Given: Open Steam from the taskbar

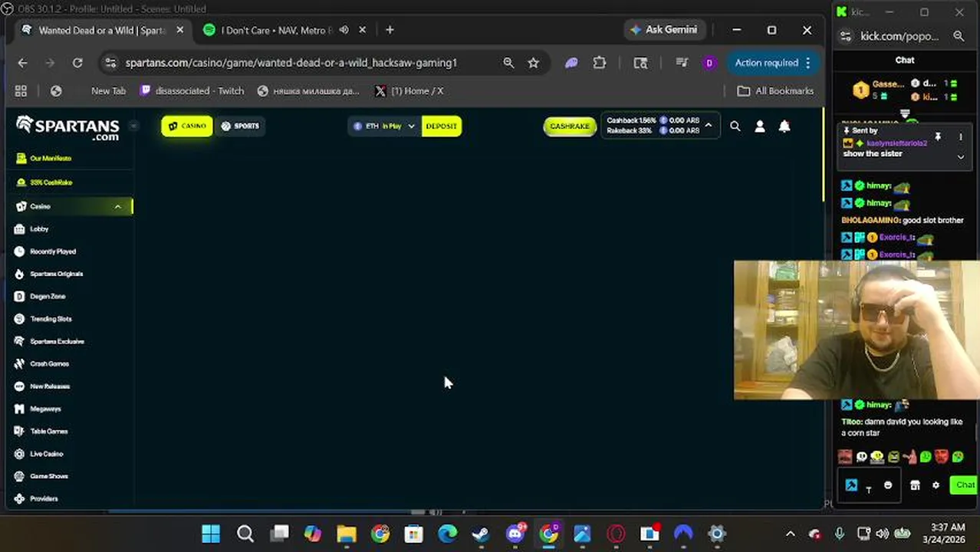Looking at the screenshot, I should click(x=481, y=534).
